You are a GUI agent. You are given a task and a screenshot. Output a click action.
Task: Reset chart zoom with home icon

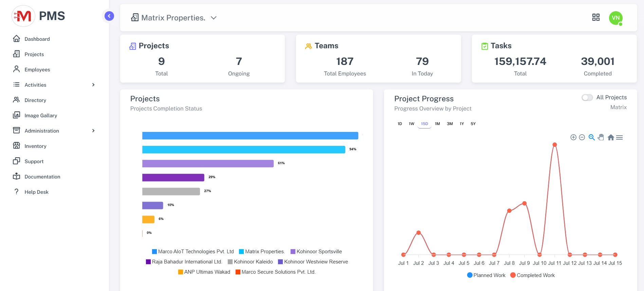611,137
